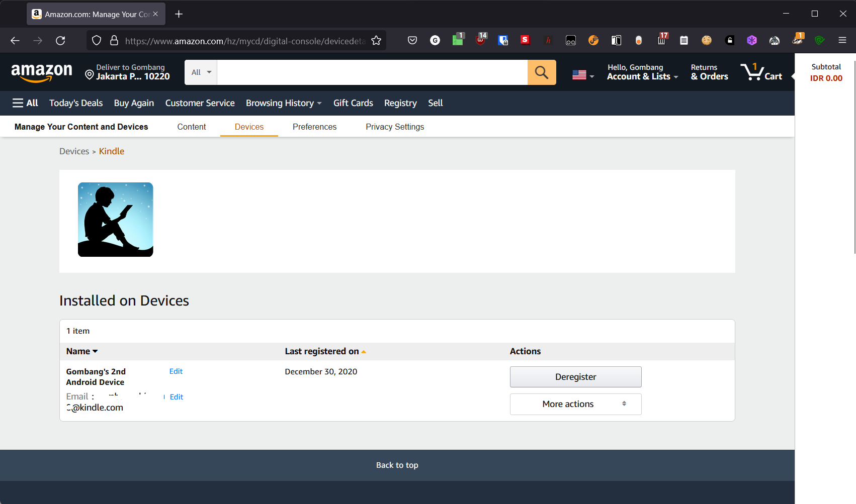Open Gift Cards page
This screenshot has width=856, height=504.
point(353,103)
